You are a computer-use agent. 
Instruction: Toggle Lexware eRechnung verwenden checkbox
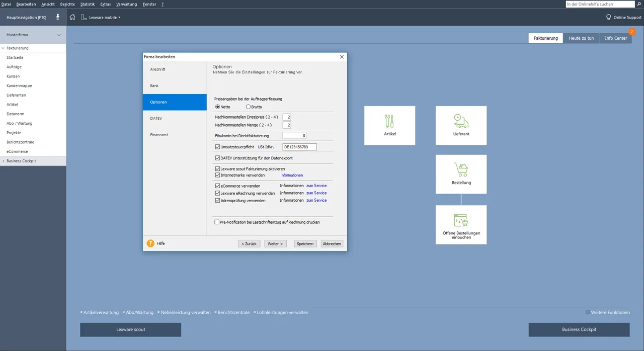point(217,193)
